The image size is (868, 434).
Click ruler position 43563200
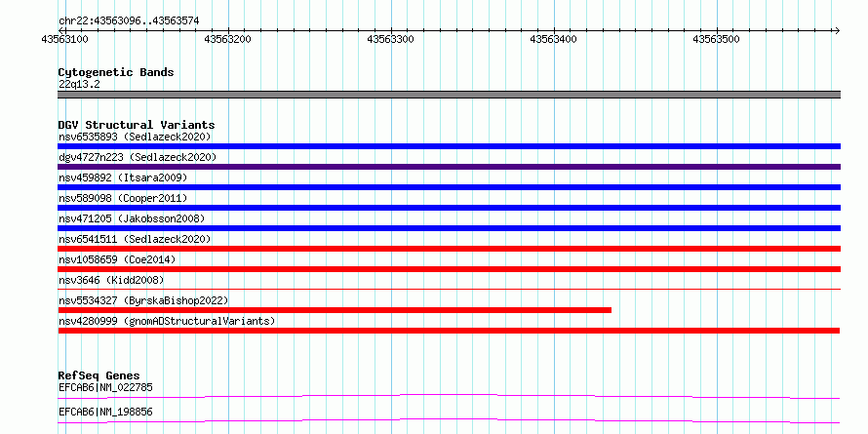pos(227,39)
